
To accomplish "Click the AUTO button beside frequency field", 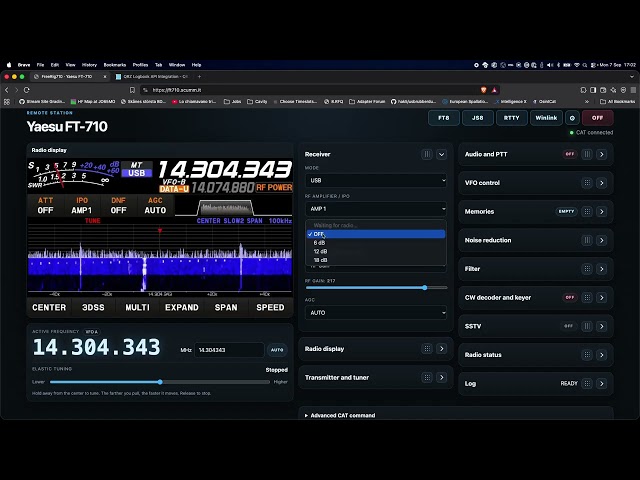I will (277, 350).
